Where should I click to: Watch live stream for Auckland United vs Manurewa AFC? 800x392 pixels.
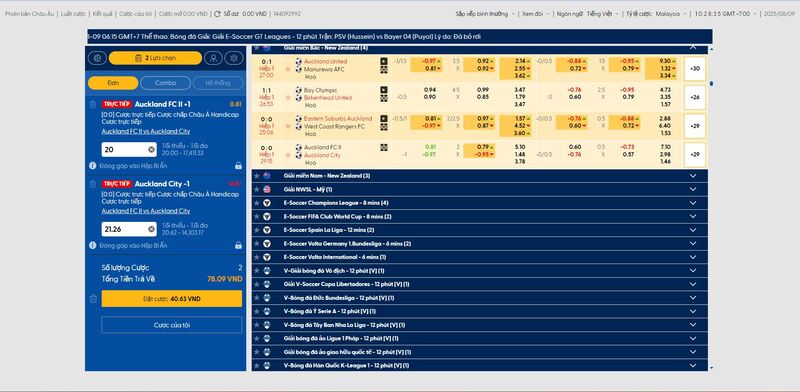pyautogui.click(x=384, y=61)
